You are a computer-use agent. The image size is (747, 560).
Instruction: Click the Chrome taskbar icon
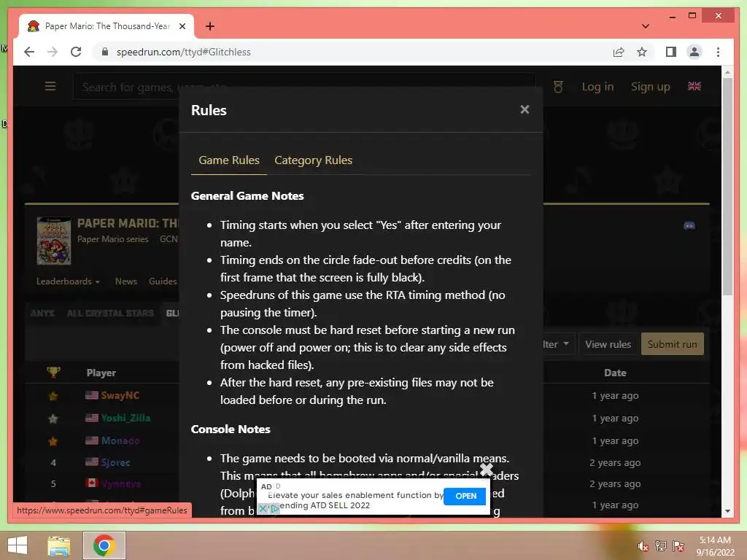104,545
